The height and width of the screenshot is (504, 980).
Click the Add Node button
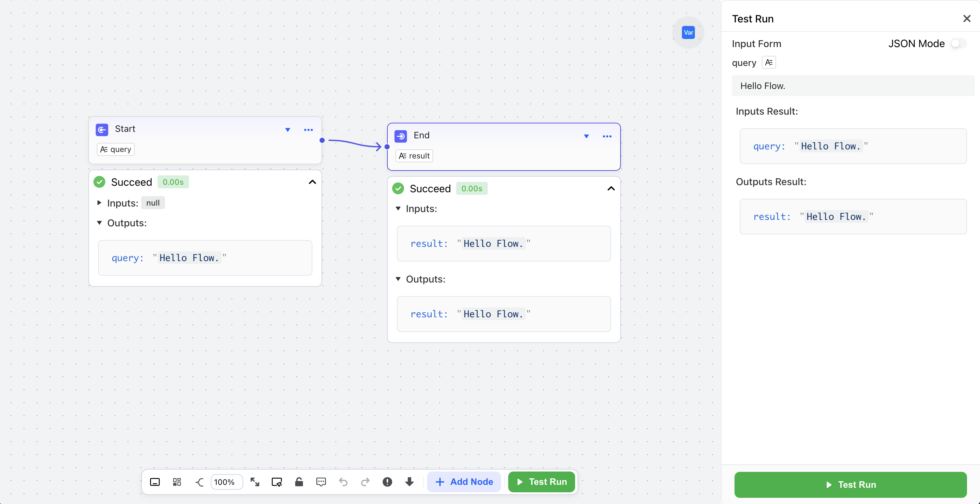tap(464, 482)
